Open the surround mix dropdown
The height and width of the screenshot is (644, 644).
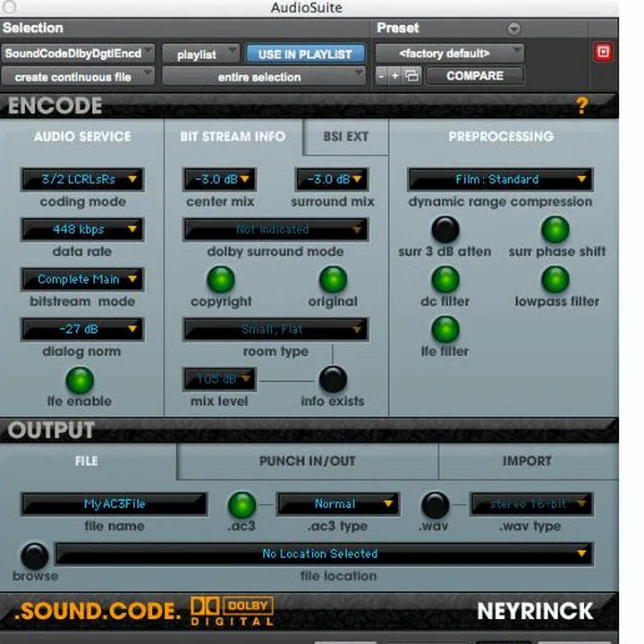point(332,180)
